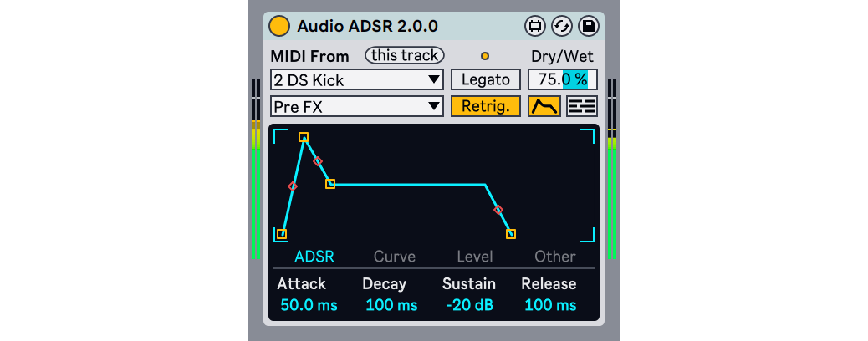Click the save preset disk icon
Image resolution: width=868 pixels, height=341 pixels.
pyautogui.click(x=588, y=26)
